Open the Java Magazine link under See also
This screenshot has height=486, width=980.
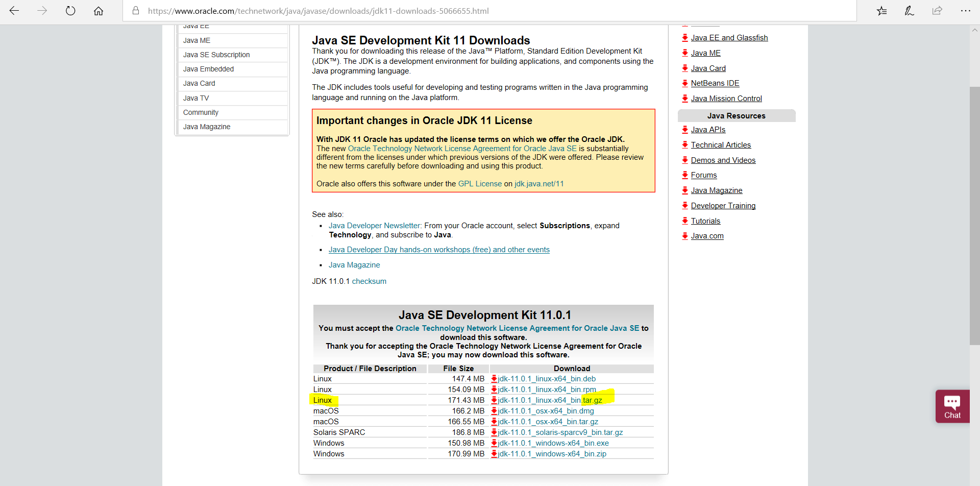354,265
